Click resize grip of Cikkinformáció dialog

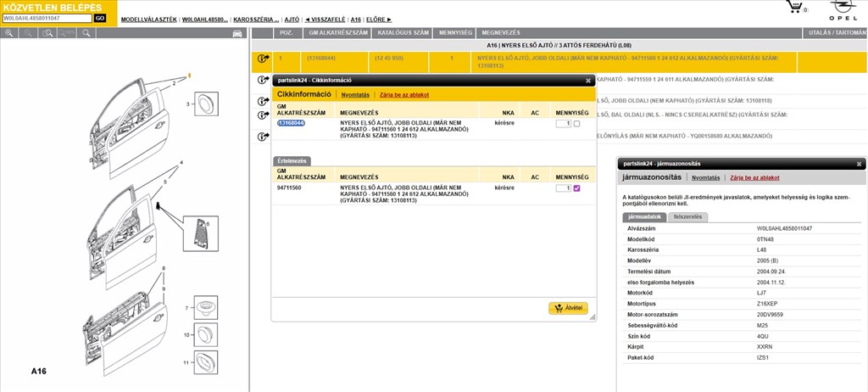pos(593,317)
